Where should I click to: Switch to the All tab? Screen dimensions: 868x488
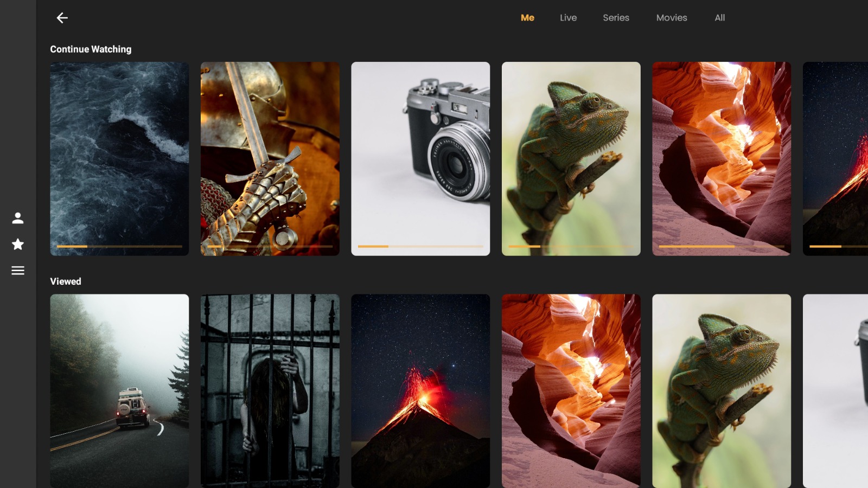pos(719,18)
